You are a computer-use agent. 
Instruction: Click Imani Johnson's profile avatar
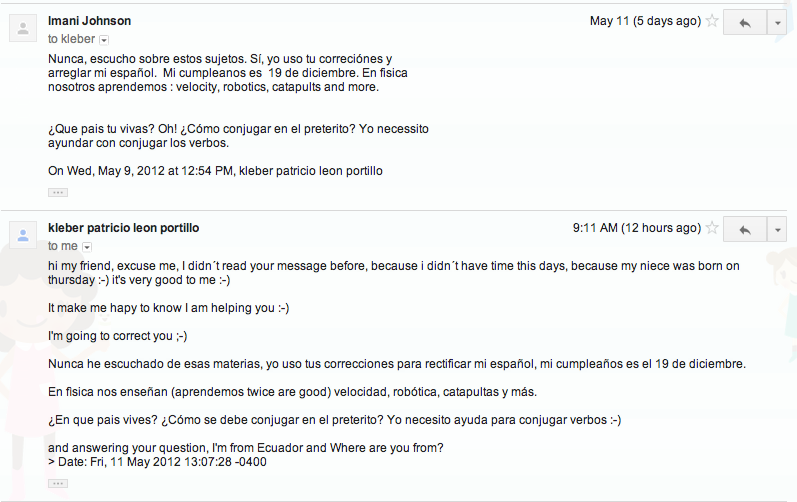[23, 28]
